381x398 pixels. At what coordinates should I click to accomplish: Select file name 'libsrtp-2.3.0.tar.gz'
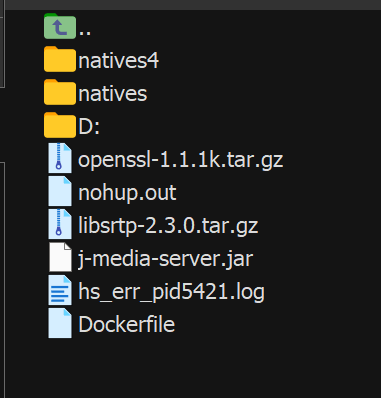pos(168,226)
